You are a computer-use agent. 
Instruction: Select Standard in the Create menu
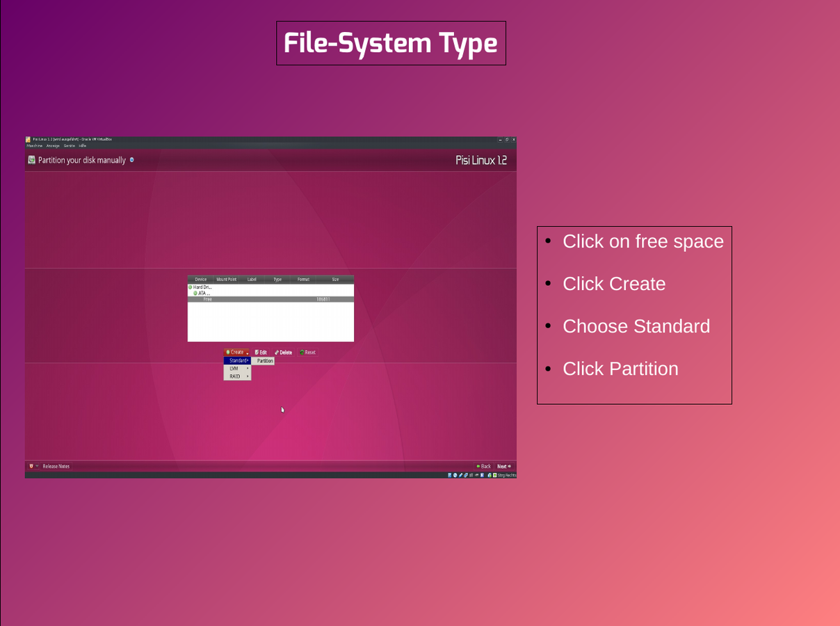pos(237,361)
